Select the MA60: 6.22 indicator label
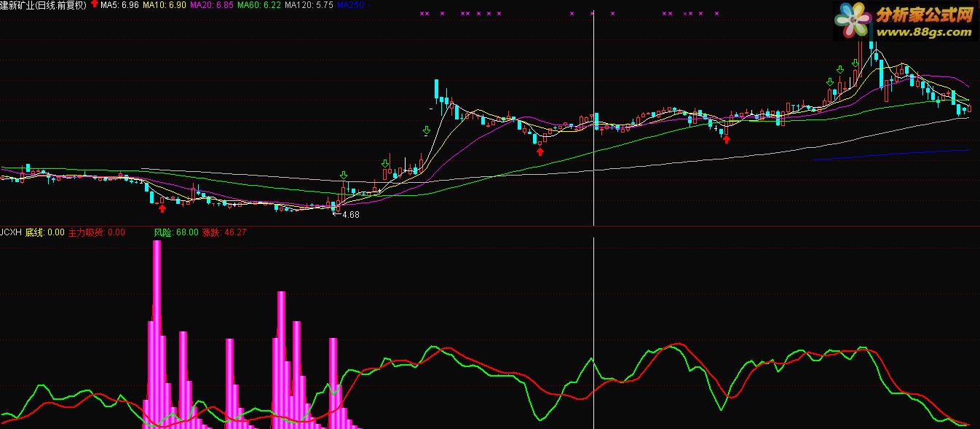980x429 pixels. [x=260, y=5]
